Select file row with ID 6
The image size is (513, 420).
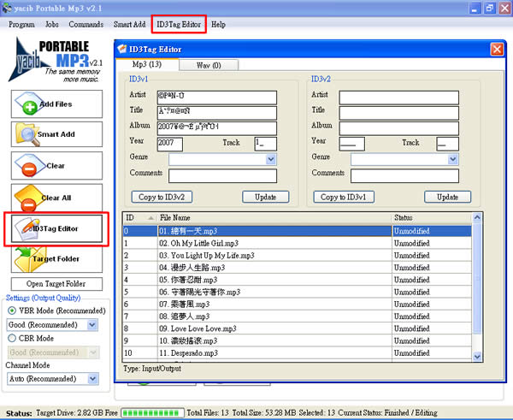click(298, 305)
